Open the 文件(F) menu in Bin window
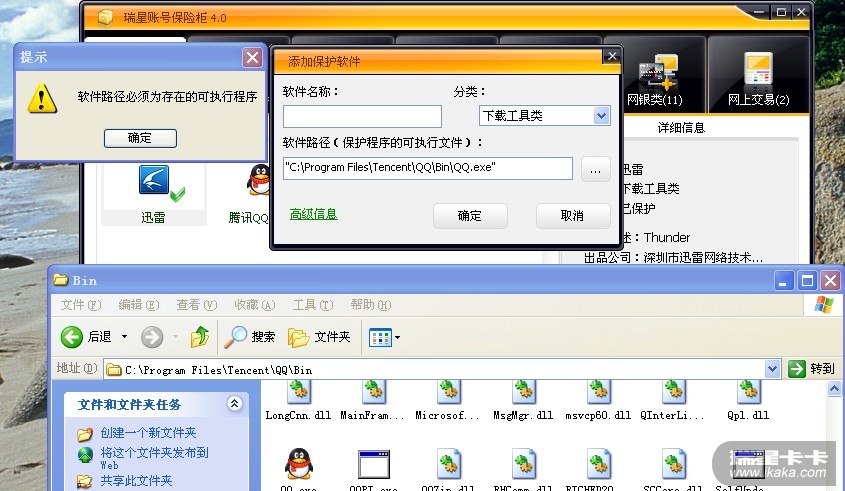 (x=80, y=305)
